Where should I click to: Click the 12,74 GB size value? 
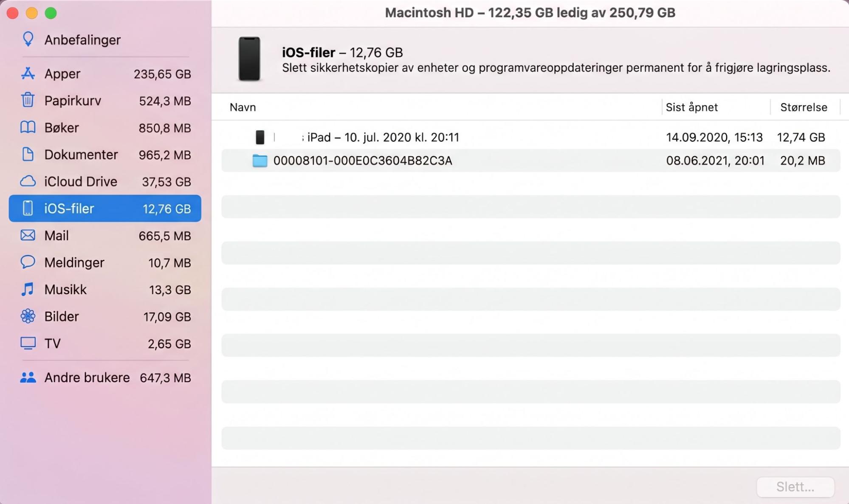(801, 137)
